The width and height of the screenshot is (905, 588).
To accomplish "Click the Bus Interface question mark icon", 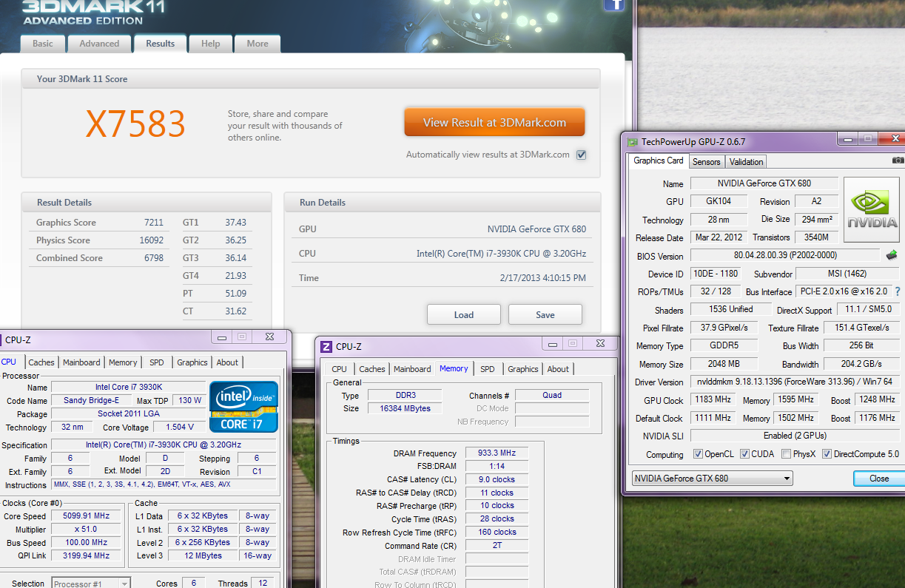I will tap(898, 291).
